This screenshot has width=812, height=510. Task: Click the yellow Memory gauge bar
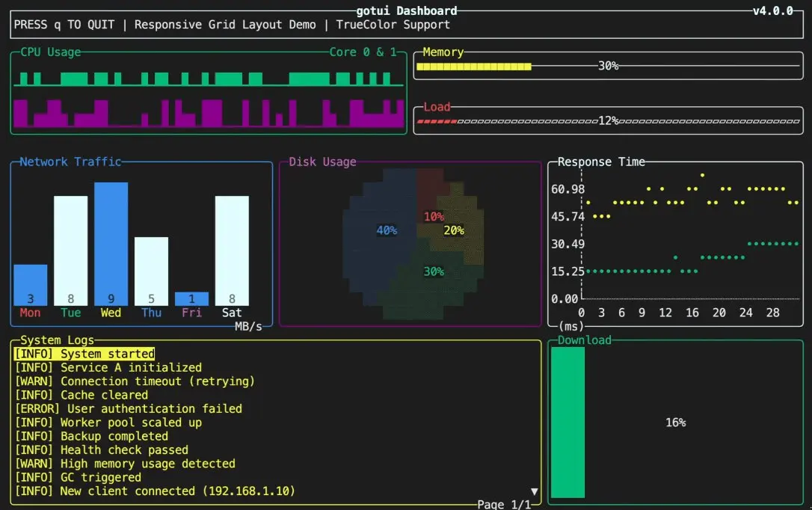(474, 67)
